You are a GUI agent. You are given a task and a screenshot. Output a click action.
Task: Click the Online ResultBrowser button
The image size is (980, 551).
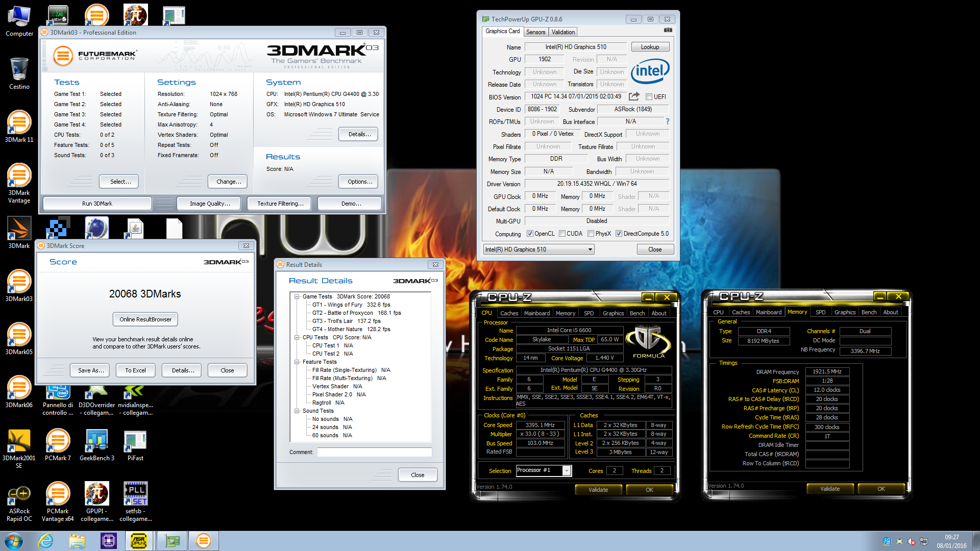pyautogui.click(x=145, y=319)
